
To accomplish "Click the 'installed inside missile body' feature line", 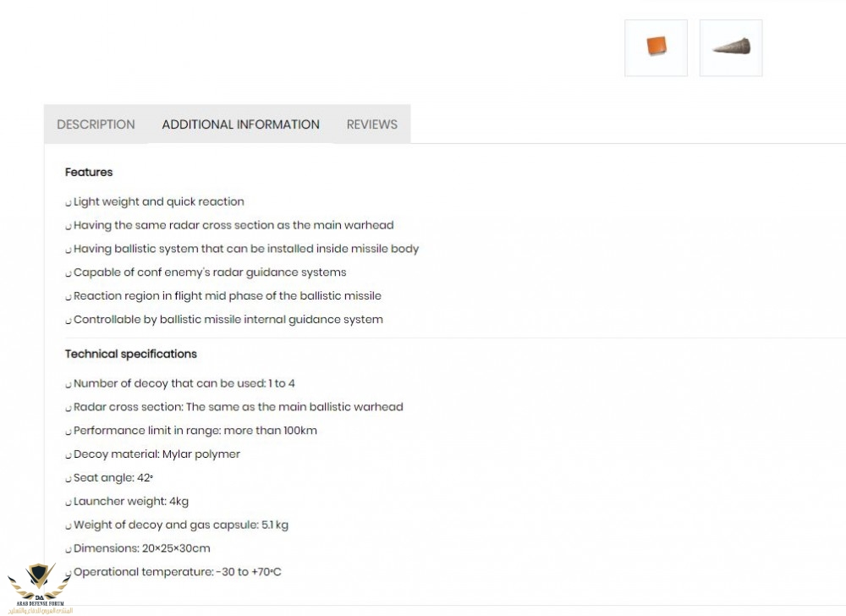I will [x=245, y=249].
